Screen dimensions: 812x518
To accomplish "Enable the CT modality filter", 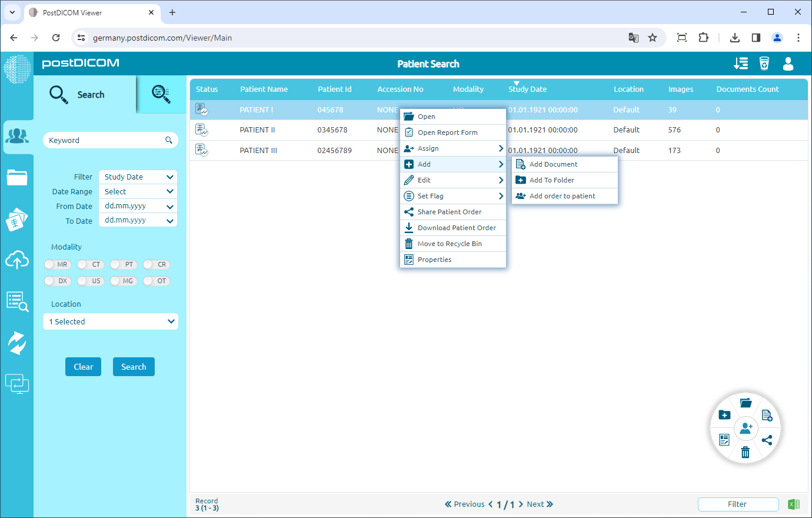I will (90, 264).
